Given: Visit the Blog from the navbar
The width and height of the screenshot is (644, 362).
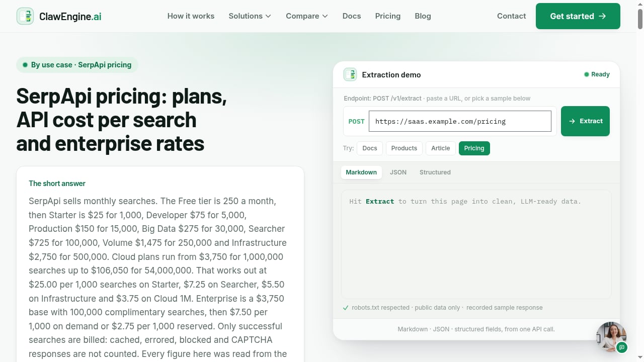Looking at the screenshot, I should click(423, 16).
